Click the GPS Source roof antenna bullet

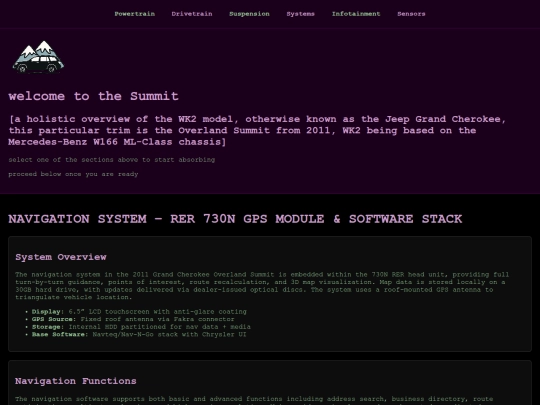click(133, 319)
